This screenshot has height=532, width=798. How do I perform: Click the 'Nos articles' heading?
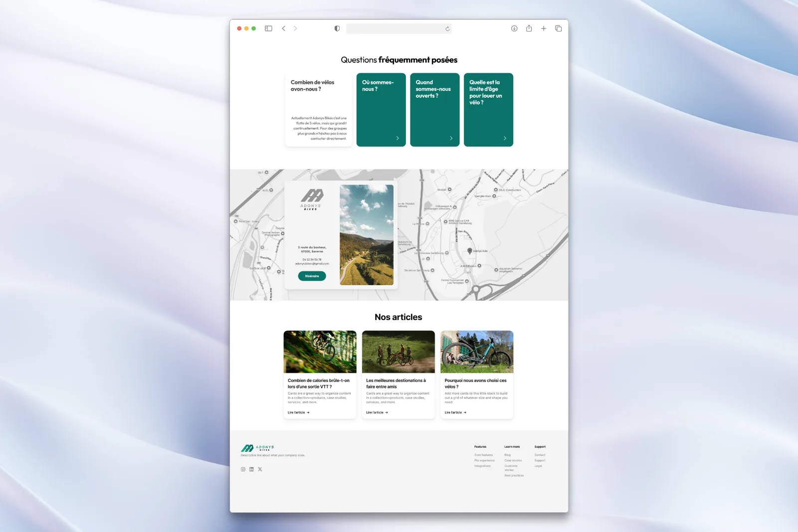pyautogui.click(x=399, y=317)
